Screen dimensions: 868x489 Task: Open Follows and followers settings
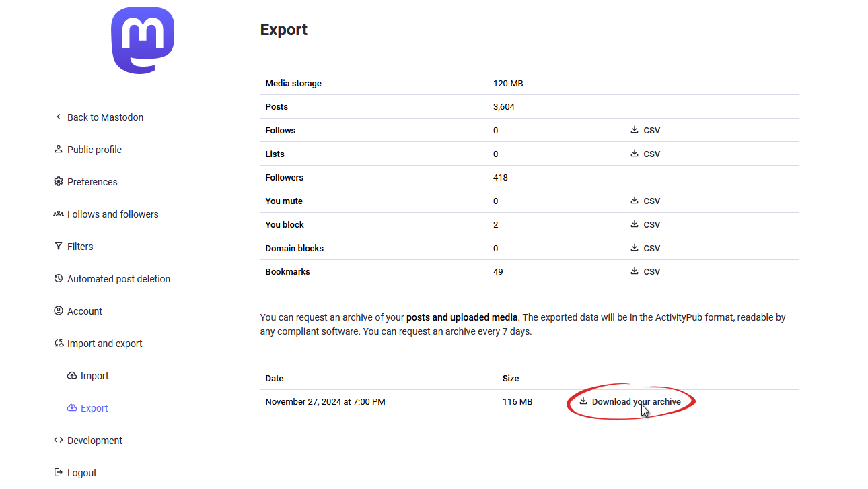point(112,214)
